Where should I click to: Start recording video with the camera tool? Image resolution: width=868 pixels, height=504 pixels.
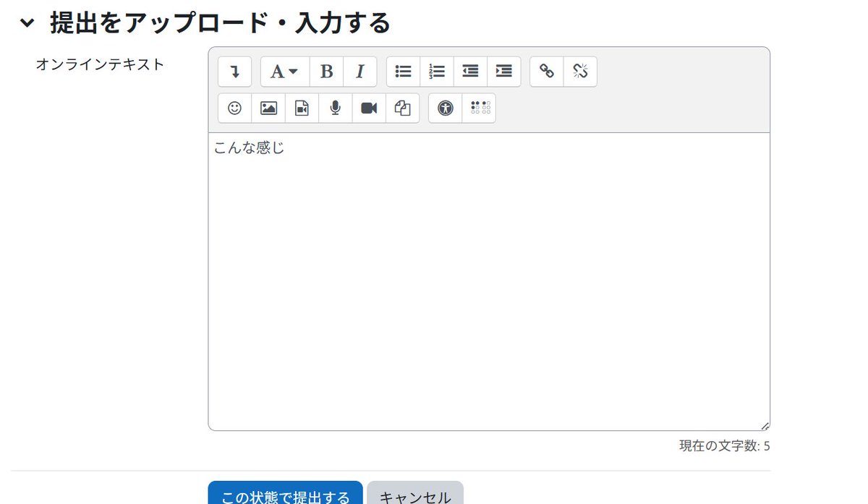click(369, 107)
